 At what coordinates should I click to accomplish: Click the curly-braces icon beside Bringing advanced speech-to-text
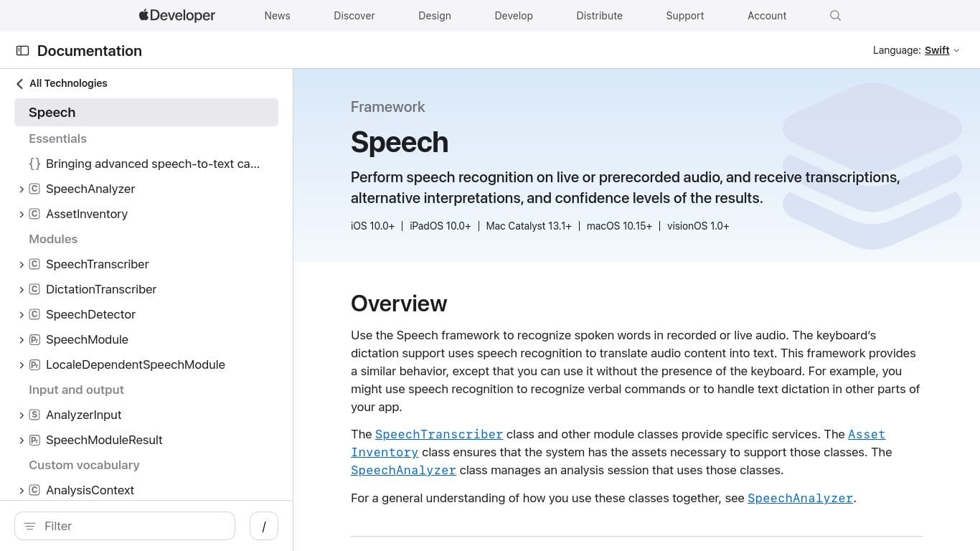(x=34, y=164)
